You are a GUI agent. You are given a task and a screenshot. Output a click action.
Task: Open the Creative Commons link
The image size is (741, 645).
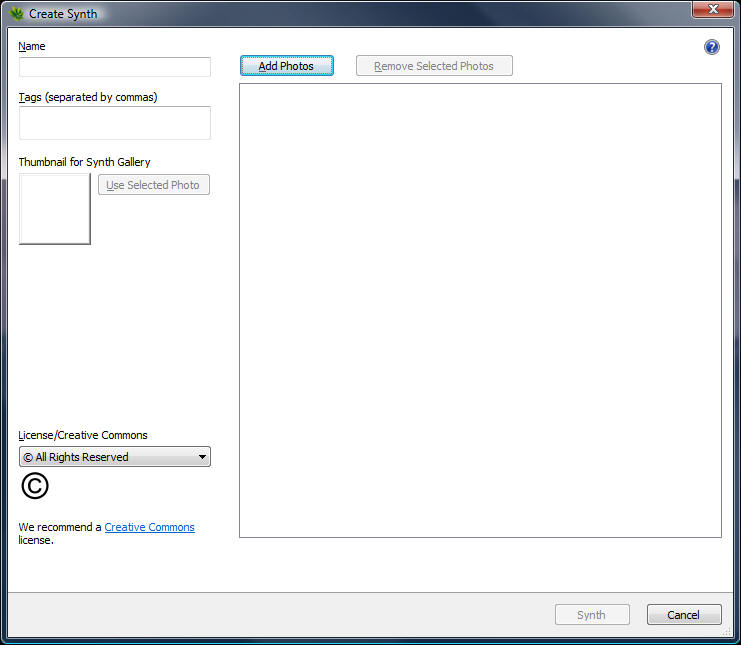149,527
